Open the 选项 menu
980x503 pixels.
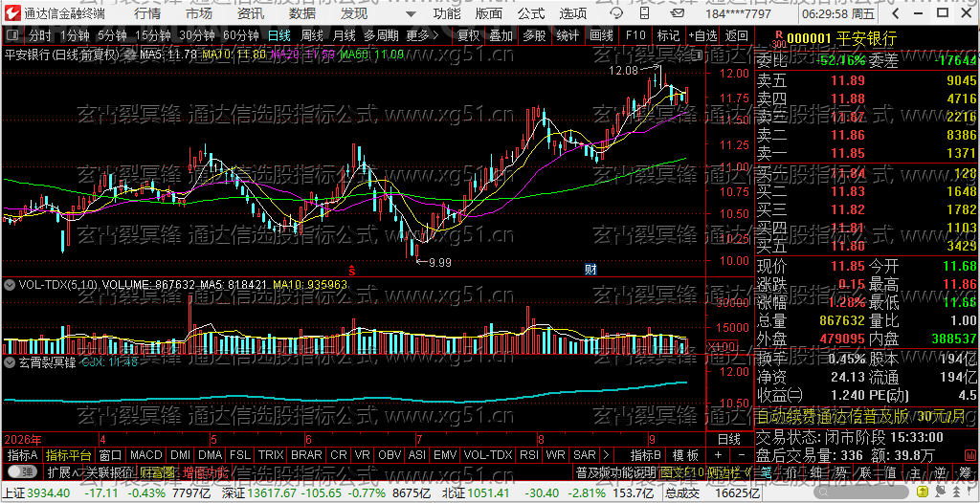pyautogui.click(x=573, y=13)
